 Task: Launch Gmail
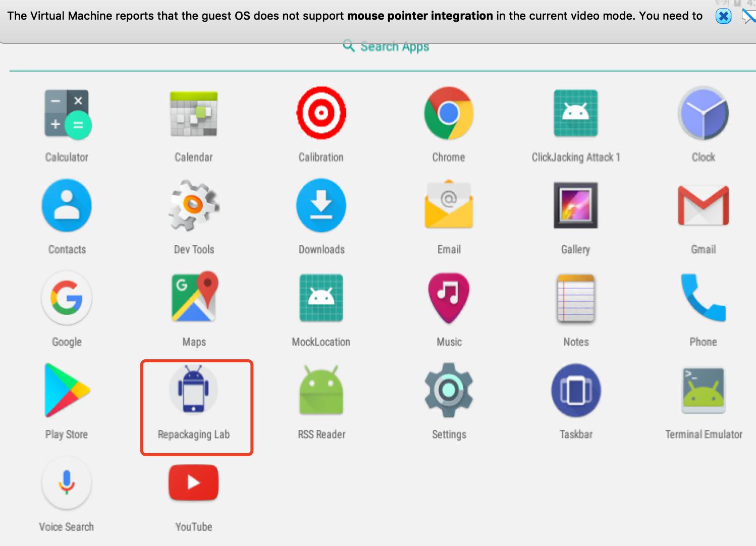point(704,205)
